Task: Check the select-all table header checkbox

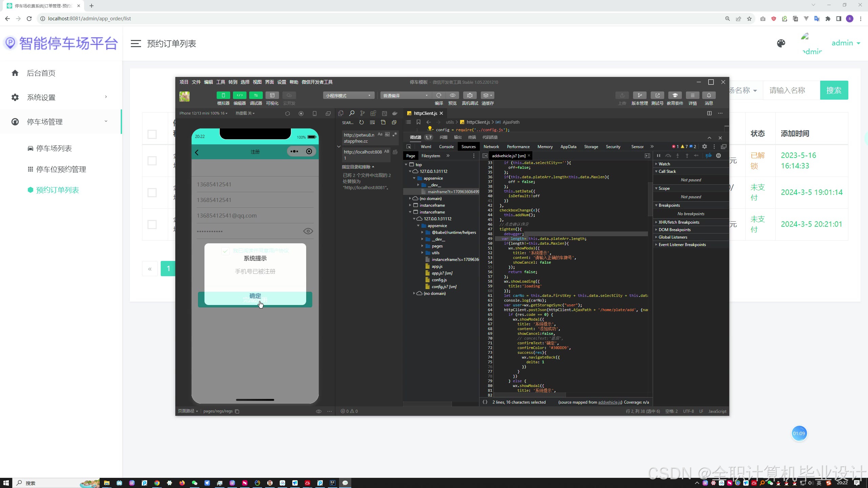Action: pos(152,134)
